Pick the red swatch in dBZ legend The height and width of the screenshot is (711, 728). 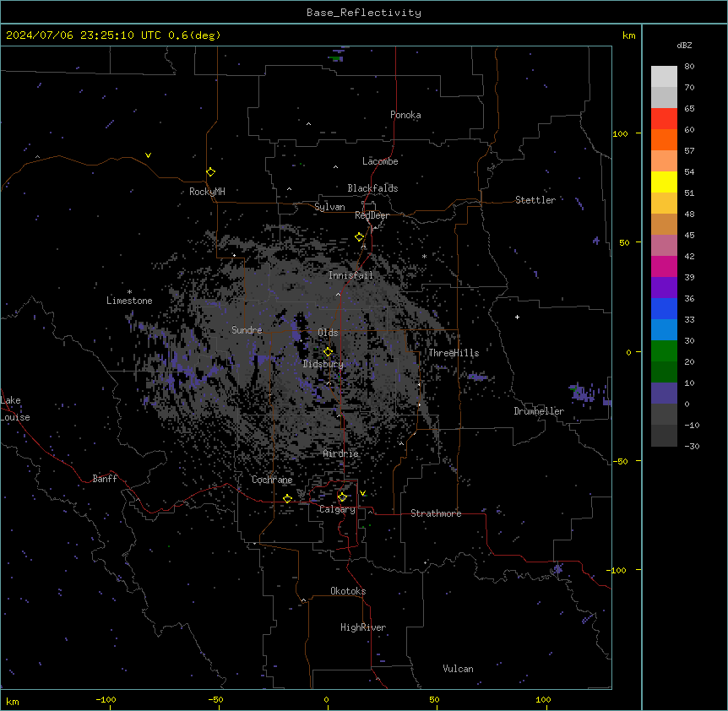point(664,118)
